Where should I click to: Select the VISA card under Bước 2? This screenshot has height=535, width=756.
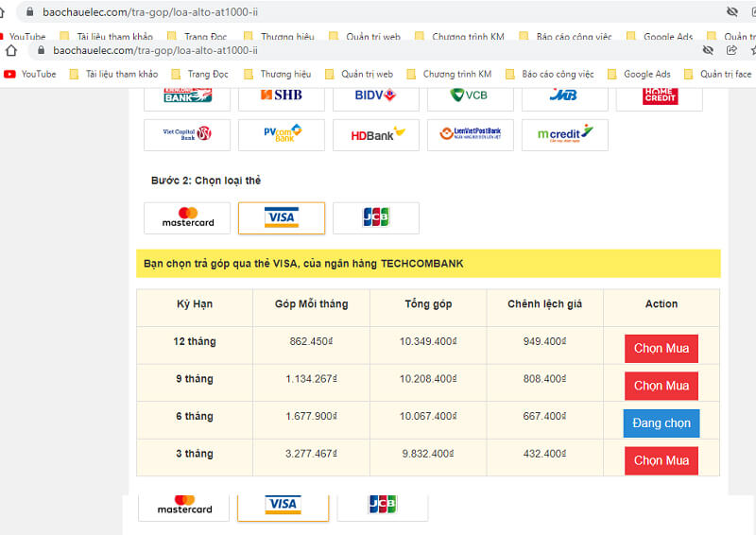(282, 217)
